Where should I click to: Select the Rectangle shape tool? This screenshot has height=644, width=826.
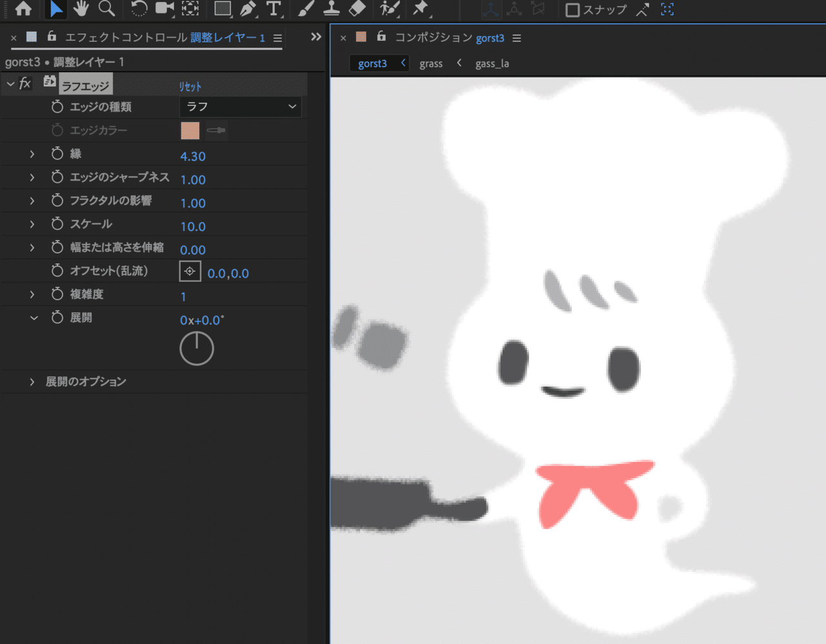tap(223, 8)
